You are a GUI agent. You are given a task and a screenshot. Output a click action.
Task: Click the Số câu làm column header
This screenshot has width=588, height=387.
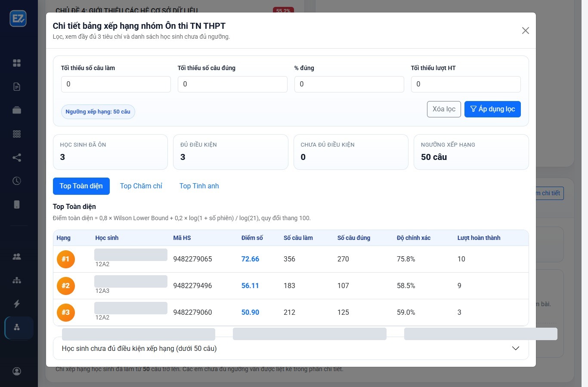(298, 238)
